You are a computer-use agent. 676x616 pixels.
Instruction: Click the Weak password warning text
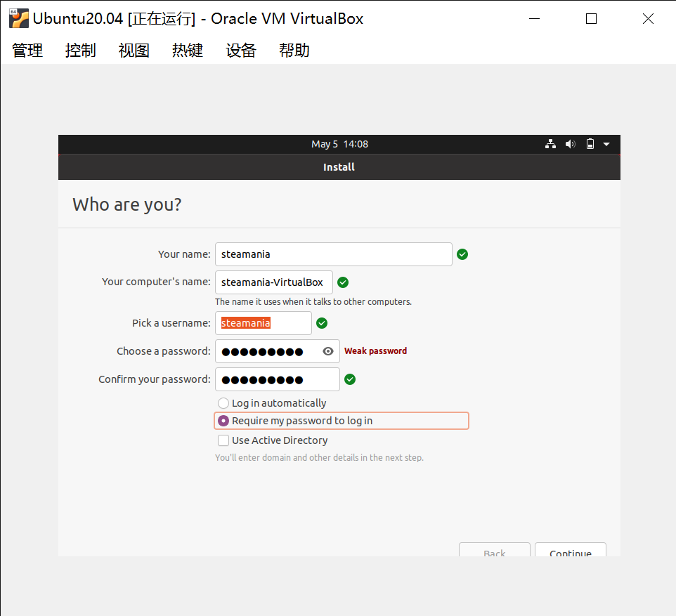point(375,351)
